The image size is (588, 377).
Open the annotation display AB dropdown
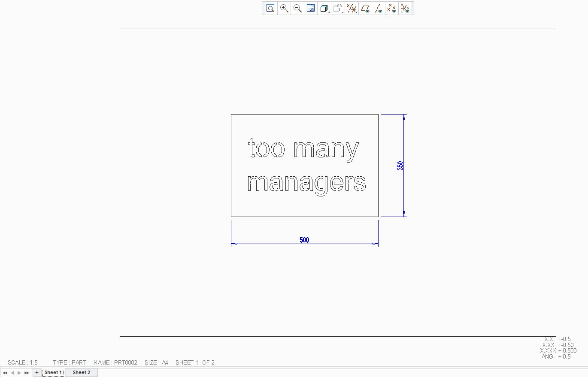click(338, 8)
